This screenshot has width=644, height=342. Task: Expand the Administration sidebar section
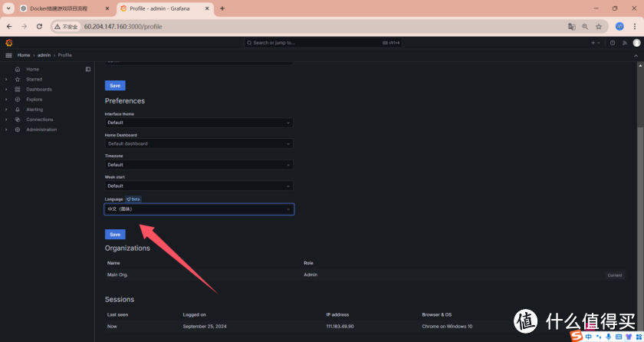pyautogui.click(x=6, y=130)
